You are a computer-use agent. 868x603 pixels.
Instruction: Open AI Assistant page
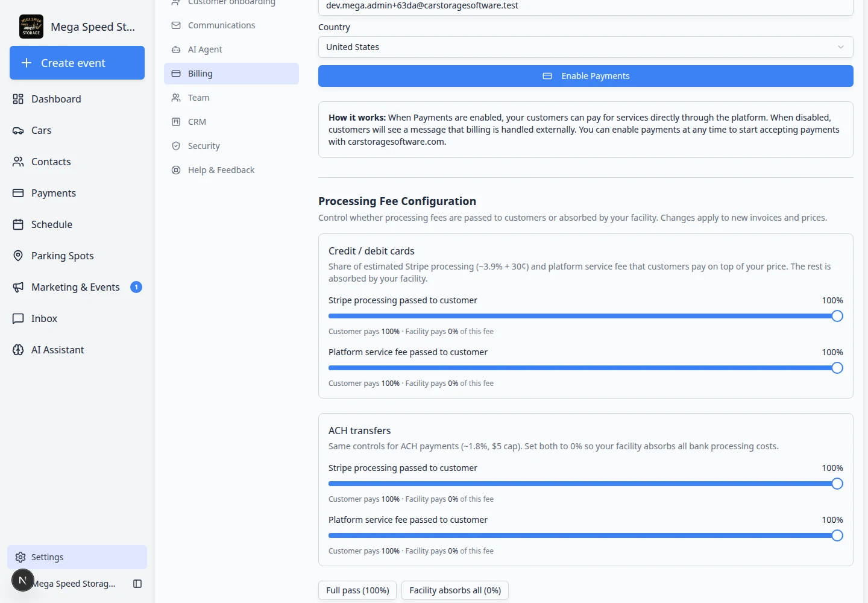[77, 350]
